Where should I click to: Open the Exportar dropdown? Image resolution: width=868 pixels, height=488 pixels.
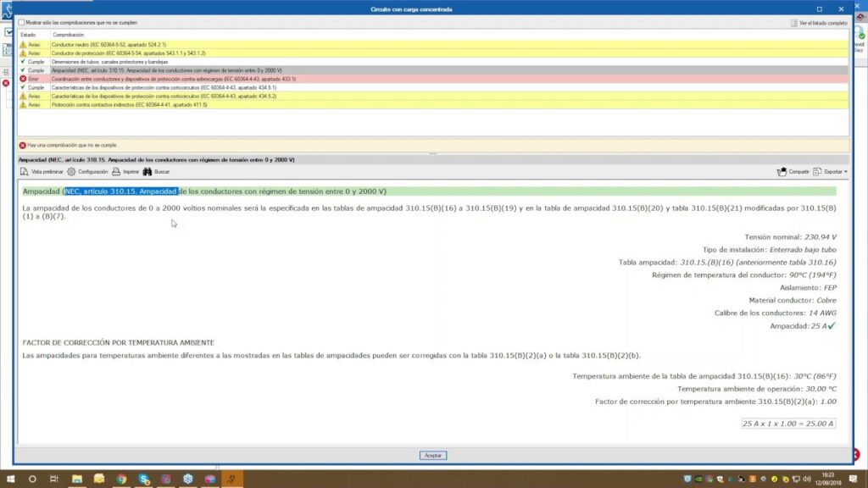[831, 172]
